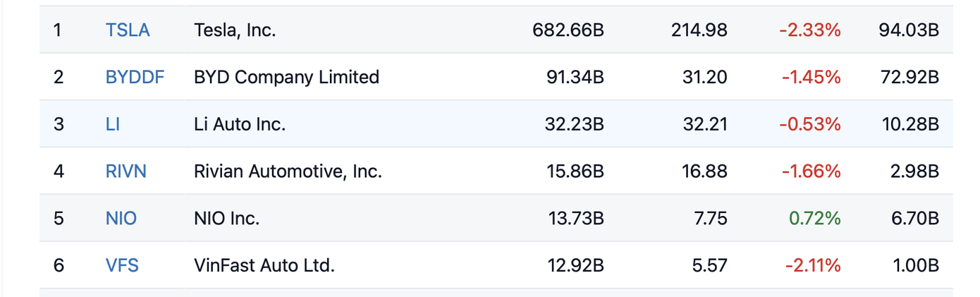Click NIO's green 0.72% change value
Screen dimensions: 980x297
click(x=815, y=219)
